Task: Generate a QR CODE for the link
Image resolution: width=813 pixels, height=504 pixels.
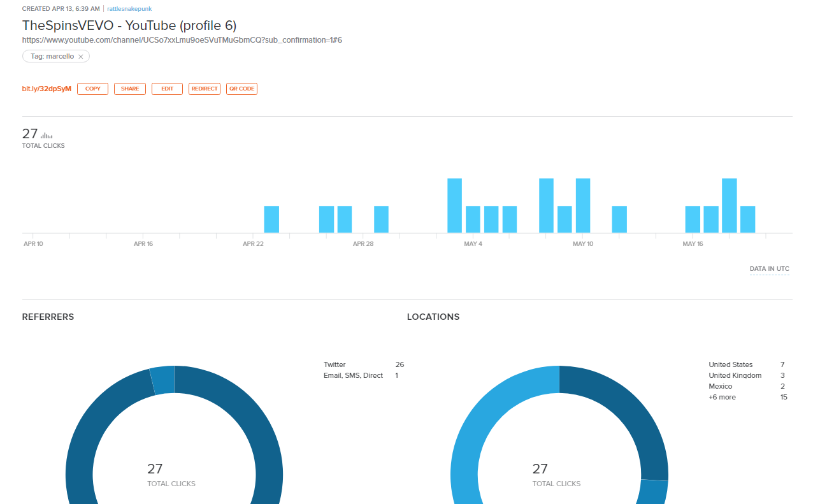Action: coord(241,89)
